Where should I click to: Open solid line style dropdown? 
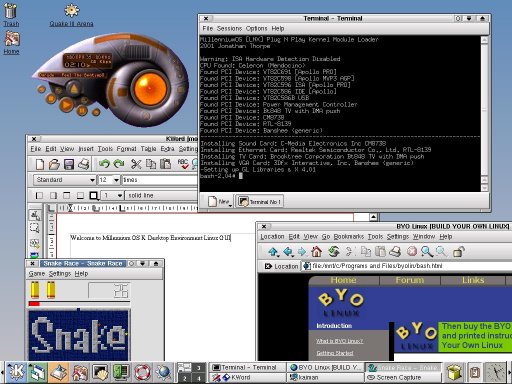162,195
